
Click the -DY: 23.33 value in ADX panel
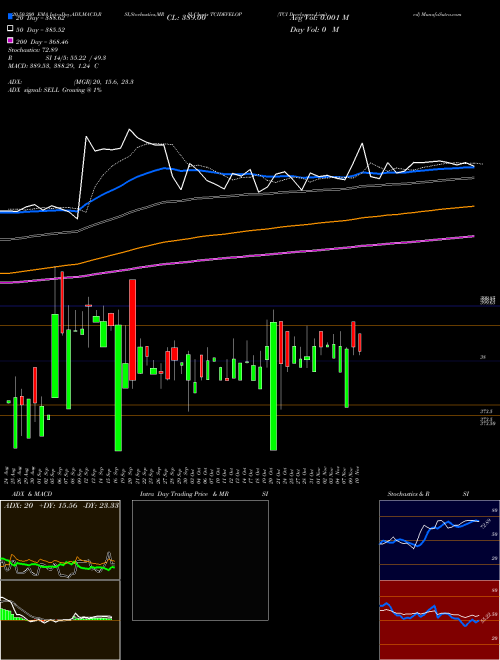100,505
